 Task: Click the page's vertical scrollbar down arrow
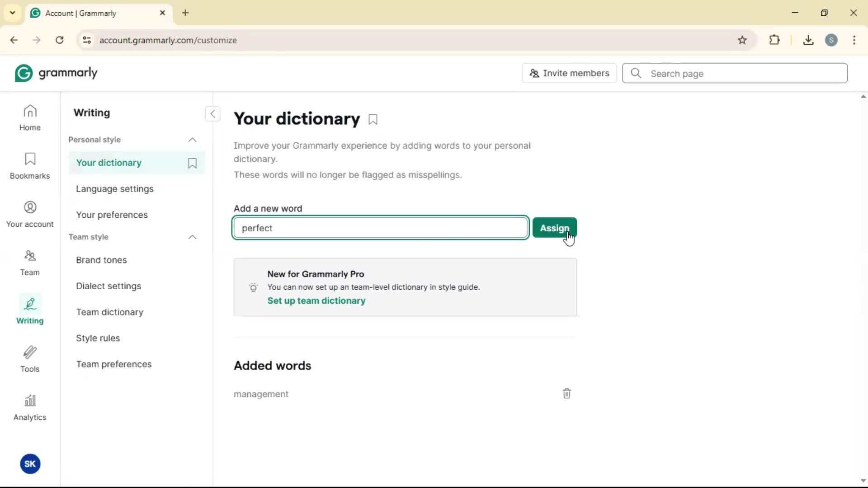(863, 481)
